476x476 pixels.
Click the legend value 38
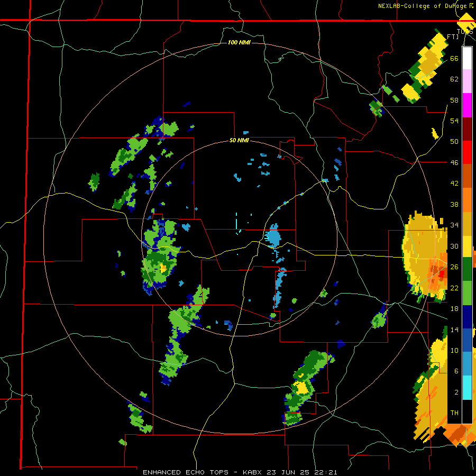coord(454,204)
